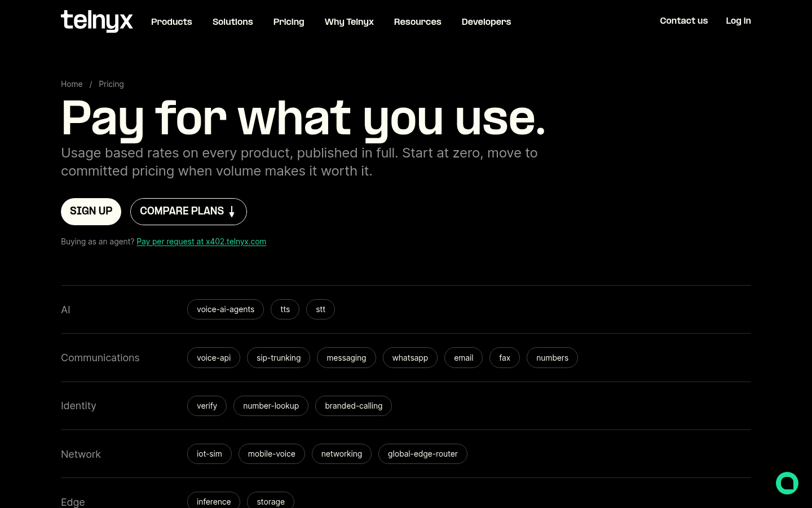Select the iot-sim chip
812x508 pixels.
tap(209, 454)
